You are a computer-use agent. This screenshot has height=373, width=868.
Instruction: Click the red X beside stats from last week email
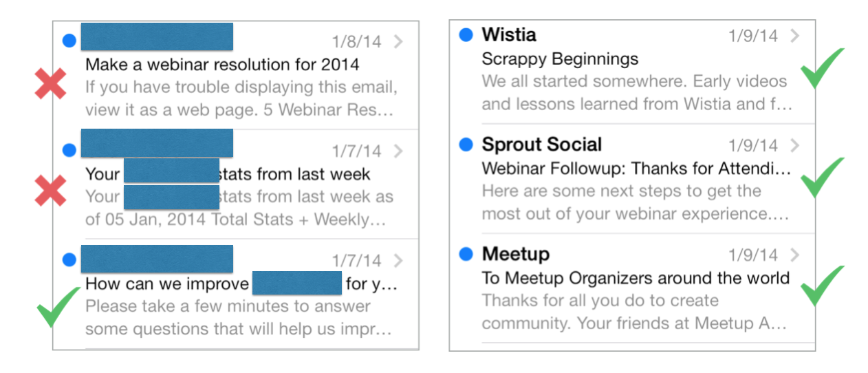tap(51, 191)
